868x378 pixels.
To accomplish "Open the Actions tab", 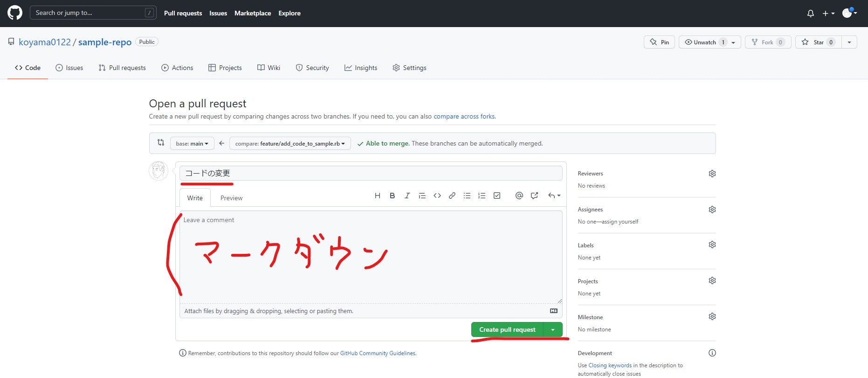I will (177, 68).
